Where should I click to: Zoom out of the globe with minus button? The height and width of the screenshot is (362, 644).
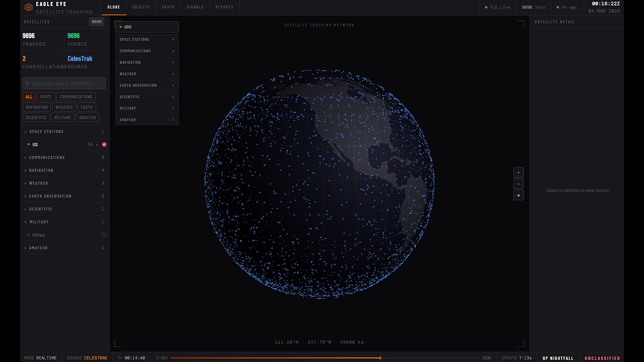(518, 184)
